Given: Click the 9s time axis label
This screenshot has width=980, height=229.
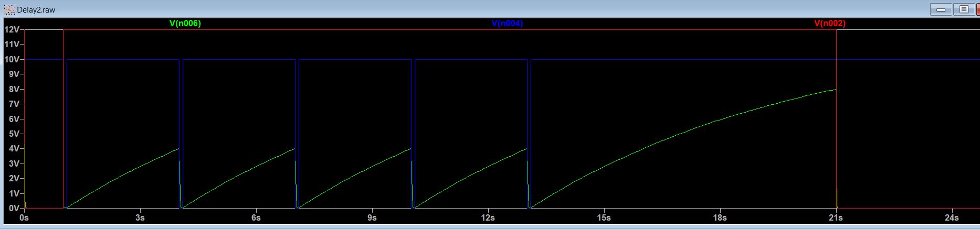Looking at the screenshot, I should coord(372,217).
